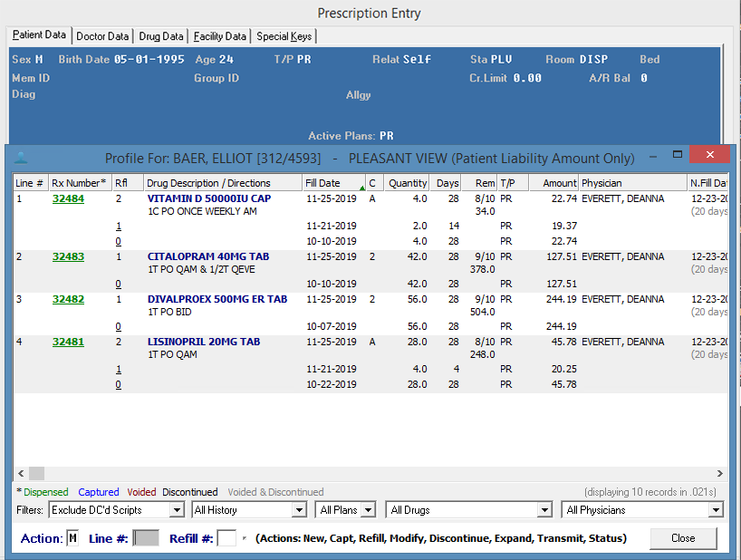
Task: Open the All Physicians filter dropdown
Action: click(716, 510)
